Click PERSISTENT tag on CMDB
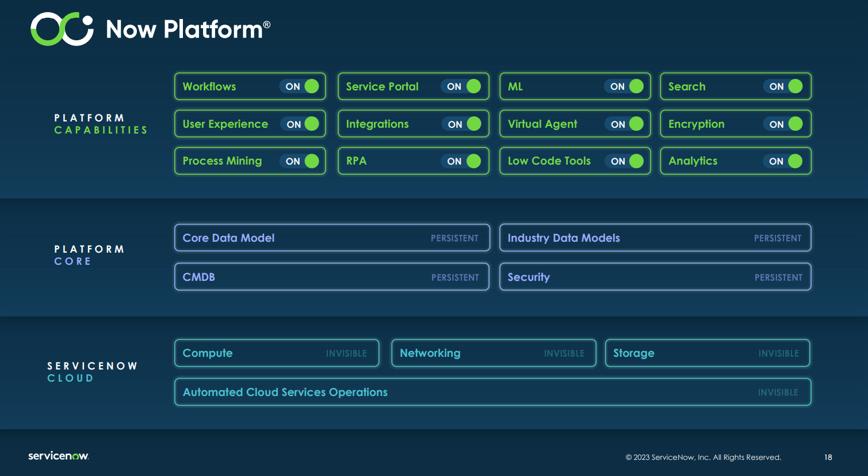The width and height of the screenshot is (868, 476). click(455, 277)
